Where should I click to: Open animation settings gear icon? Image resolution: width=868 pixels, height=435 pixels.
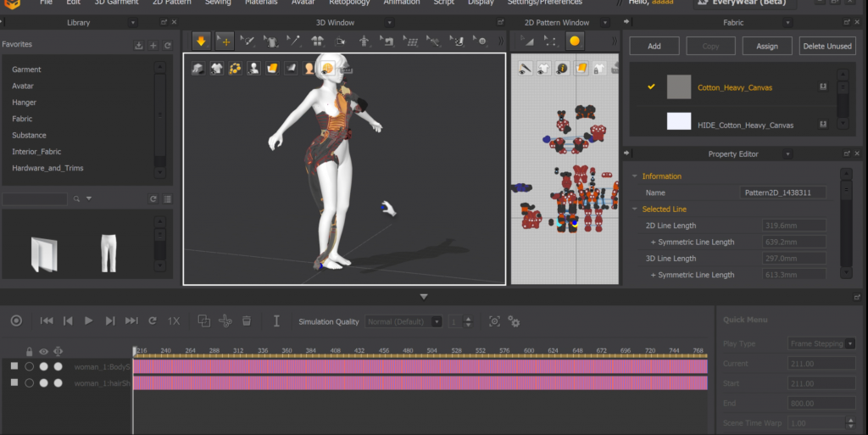(x=514, y=321)
